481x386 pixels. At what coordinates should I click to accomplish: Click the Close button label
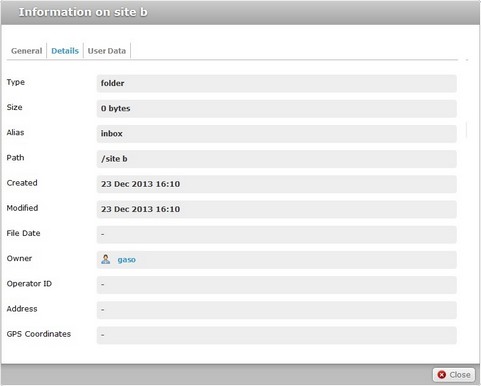[x=460, y=375]
